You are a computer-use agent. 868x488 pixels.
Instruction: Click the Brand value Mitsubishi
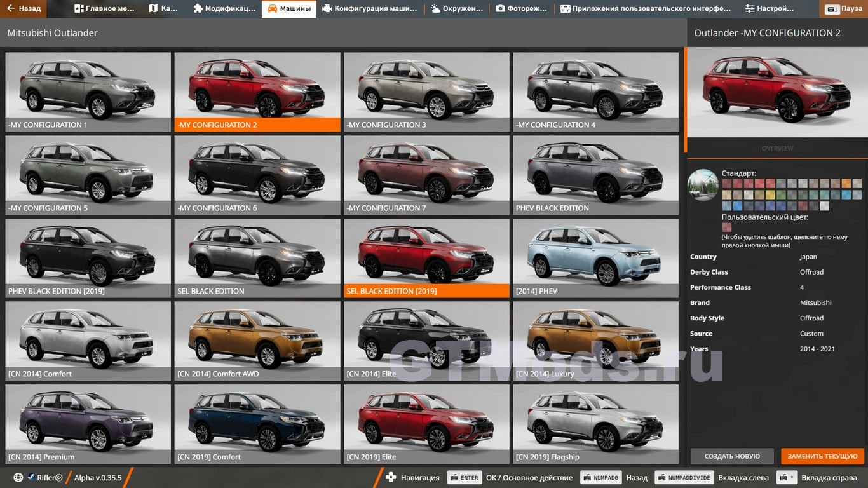(816, 303)
